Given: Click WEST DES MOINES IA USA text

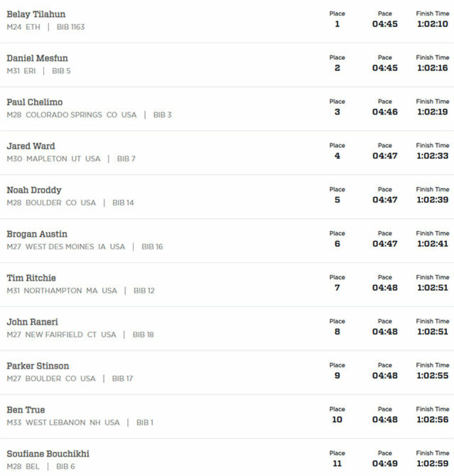Looking at the screenshot, I should pyautogui.click(x=75, y=247).
